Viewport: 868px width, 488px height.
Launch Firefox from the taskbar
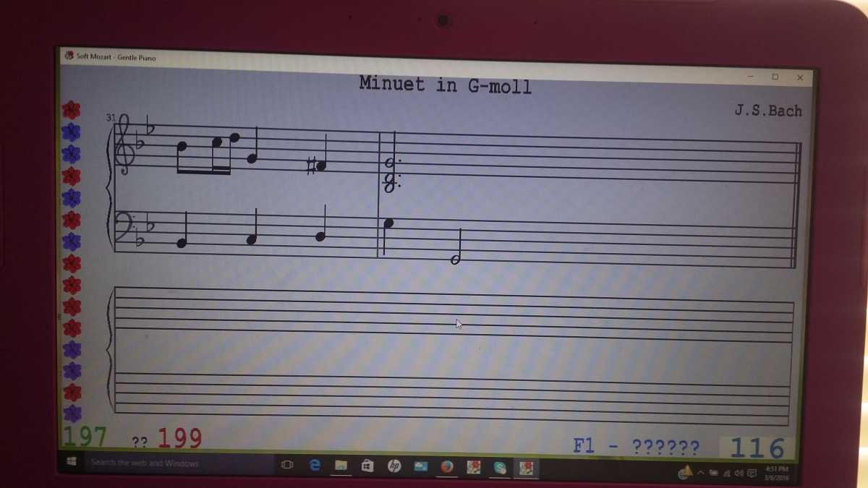pyautogui.click(x=447, y=467)
